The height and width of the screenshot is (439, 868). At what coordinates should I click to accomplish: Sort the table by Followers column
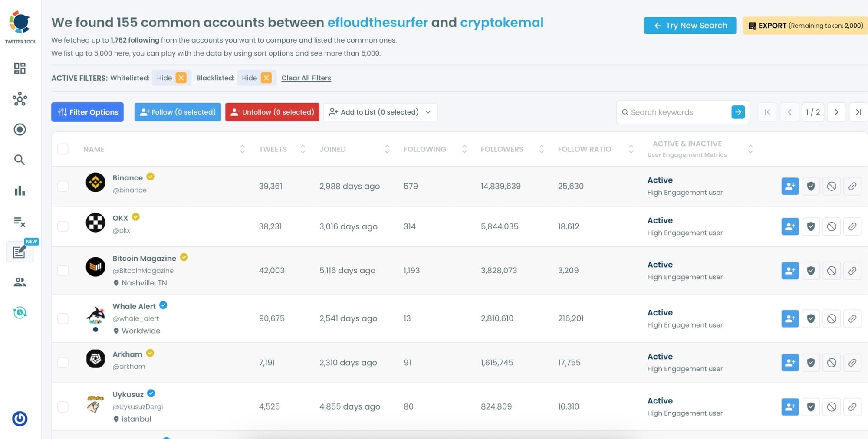tap(541, 149)
